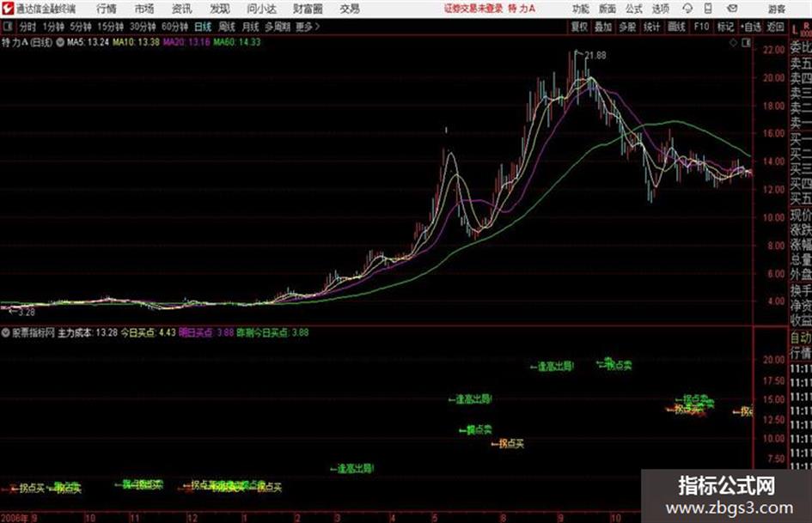Open the 版面 menu
Image resolution: width=812 pixels, height=523 pixels.
pyautogui.click(x=607, y=9)
